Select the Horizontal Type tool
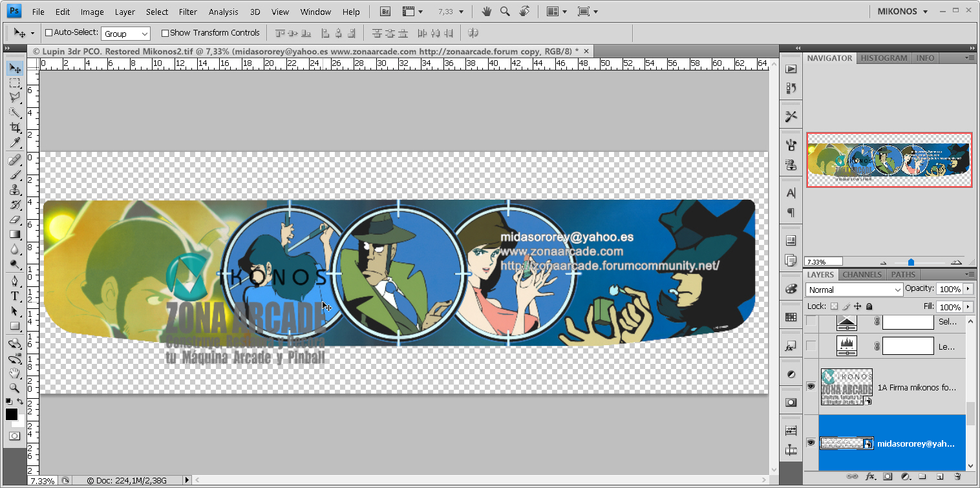Image resolution: width=980 pixels, height=488 pixels. (14, 297)
